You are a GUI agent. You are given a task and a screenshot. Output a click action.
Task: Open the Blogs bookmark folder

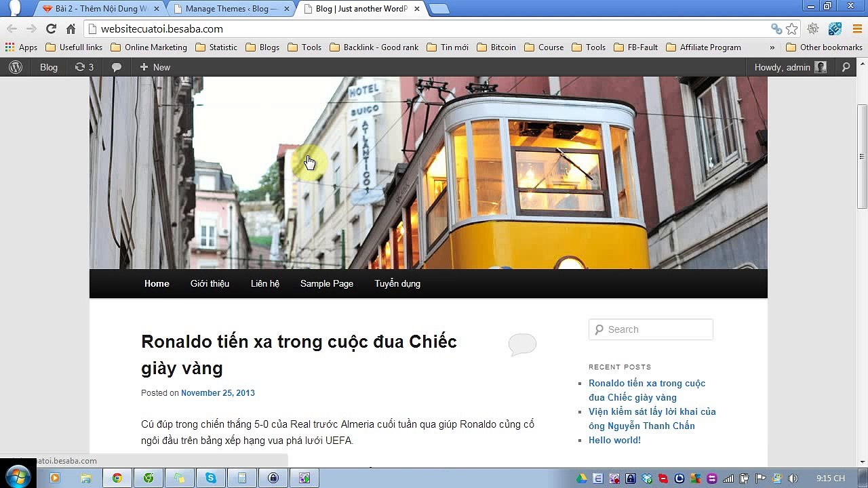coord(262,47)
